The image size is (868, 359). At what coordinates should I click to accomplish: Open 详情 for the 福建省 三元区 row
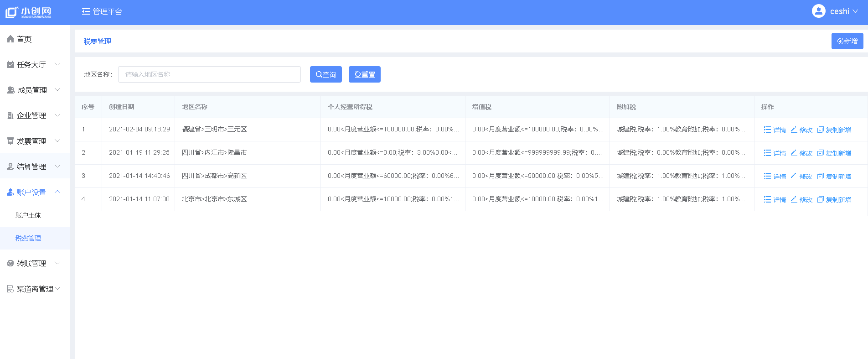(775, 130)
